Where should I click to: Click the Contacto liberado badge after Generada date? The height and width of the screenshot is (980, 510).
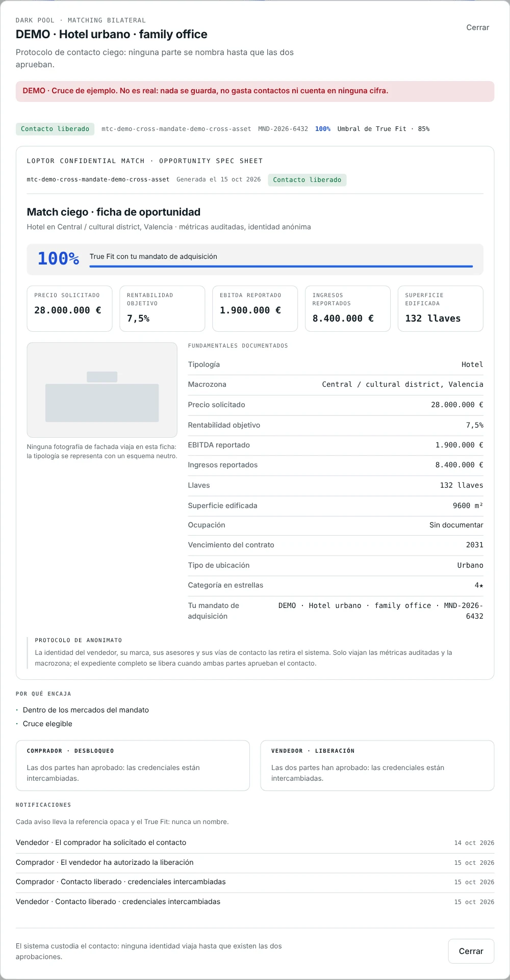tap(307, 180)
